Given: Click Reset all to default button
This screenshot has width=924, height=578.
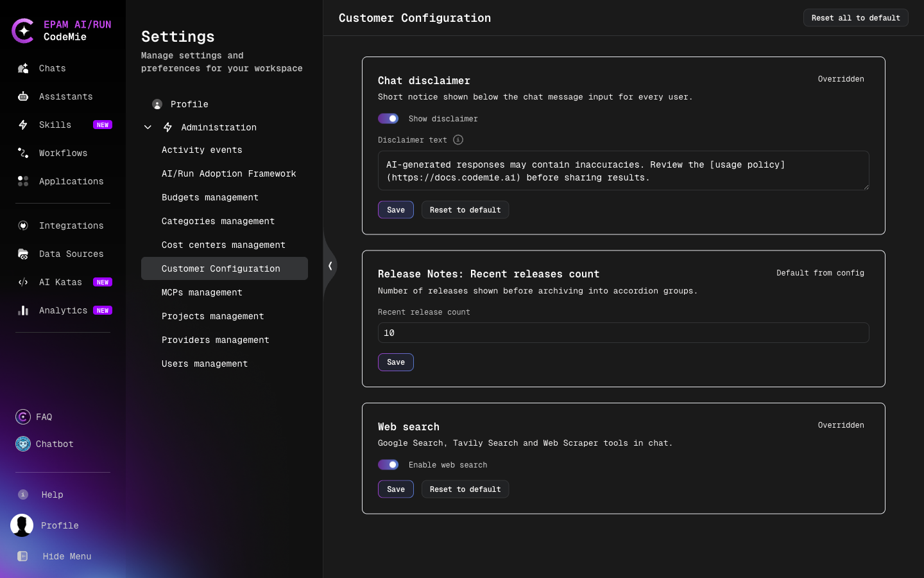Looking at the screenshot, I should [856, 18].
